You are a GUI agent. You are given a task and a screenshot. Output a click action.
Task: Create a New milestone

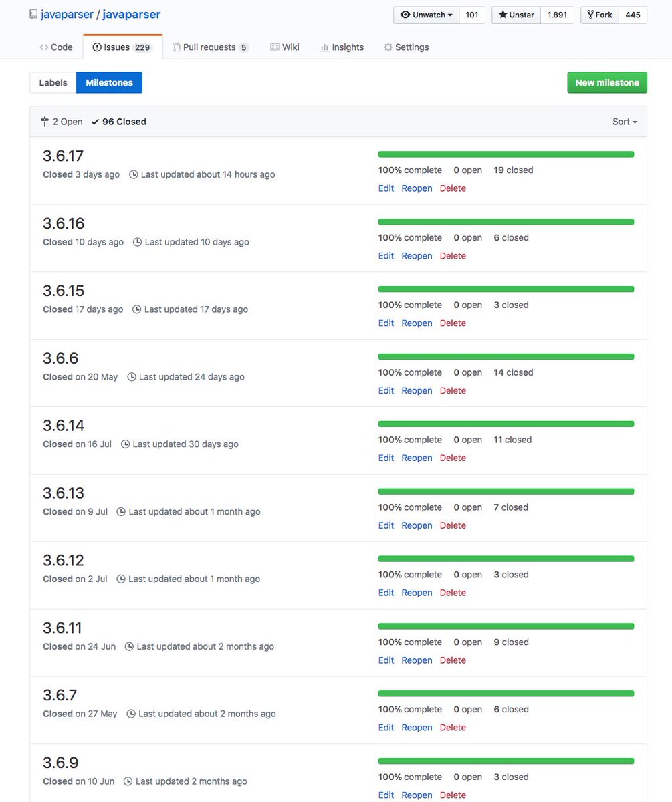pos(607,83)
